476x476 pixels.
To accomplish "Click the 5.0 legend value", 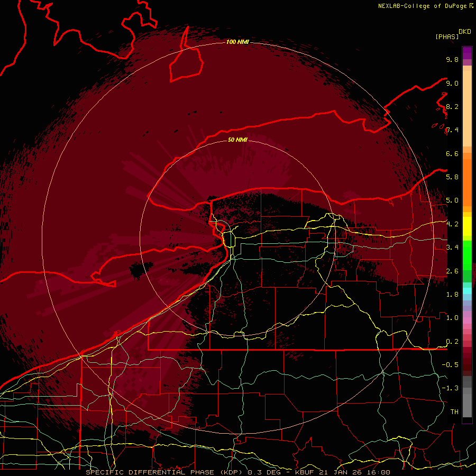I will click(x=452, y=200).
